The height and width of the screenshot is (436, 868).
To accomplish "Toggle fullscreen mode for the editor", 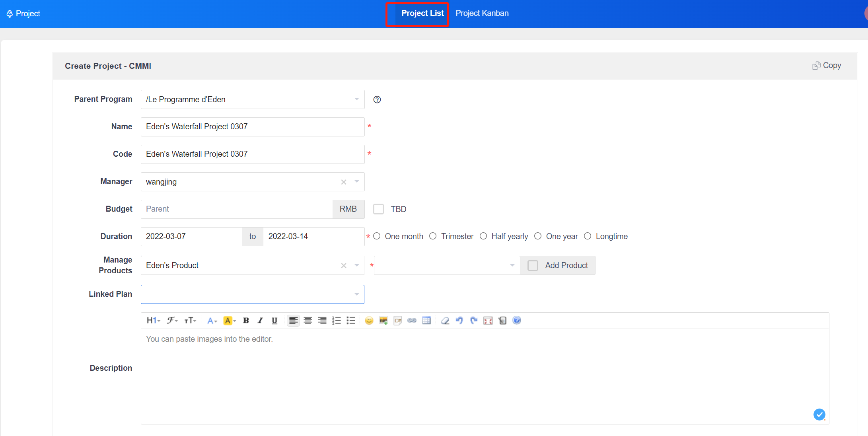I will 488,321.
